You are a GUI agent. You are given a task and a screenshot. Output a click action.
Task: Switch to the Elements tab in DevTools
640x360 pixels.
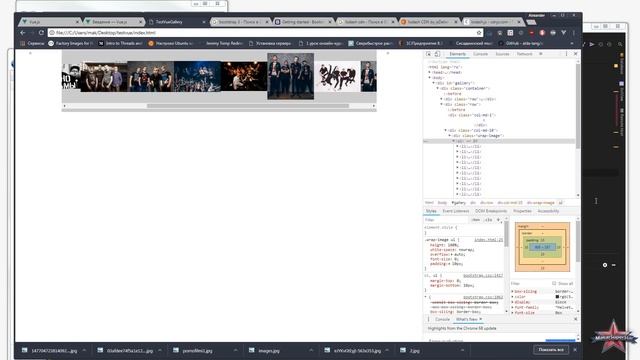click(458, 54)
